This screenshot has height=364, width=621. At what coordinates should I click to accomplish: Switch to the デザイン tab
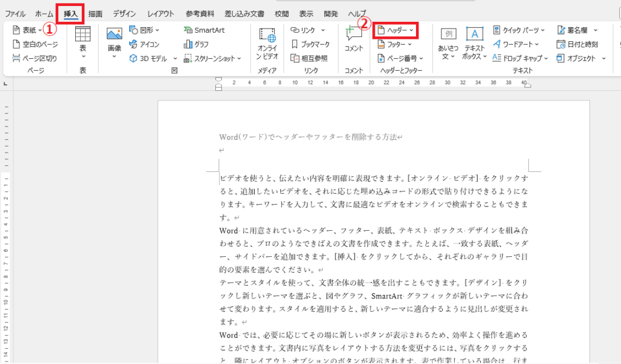point(124,14)
